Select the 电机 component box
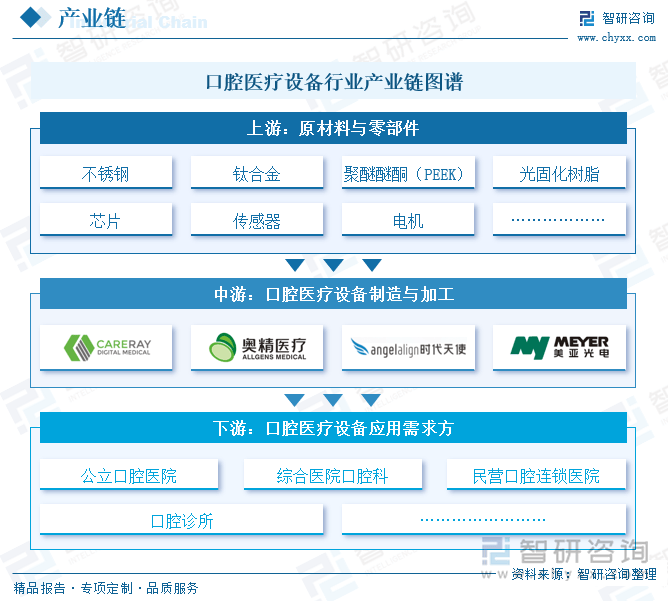This screenshot has height=601, width=668. point(408,219)
